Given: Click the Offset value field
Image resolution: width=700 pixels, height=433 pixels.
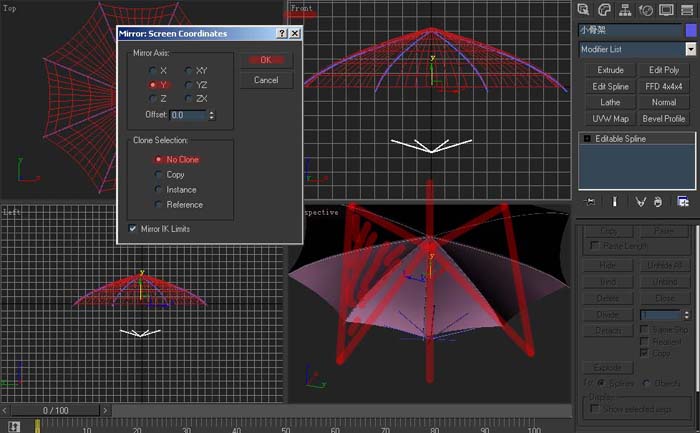Looking at the screenshot, I should (x=188, y=115).
